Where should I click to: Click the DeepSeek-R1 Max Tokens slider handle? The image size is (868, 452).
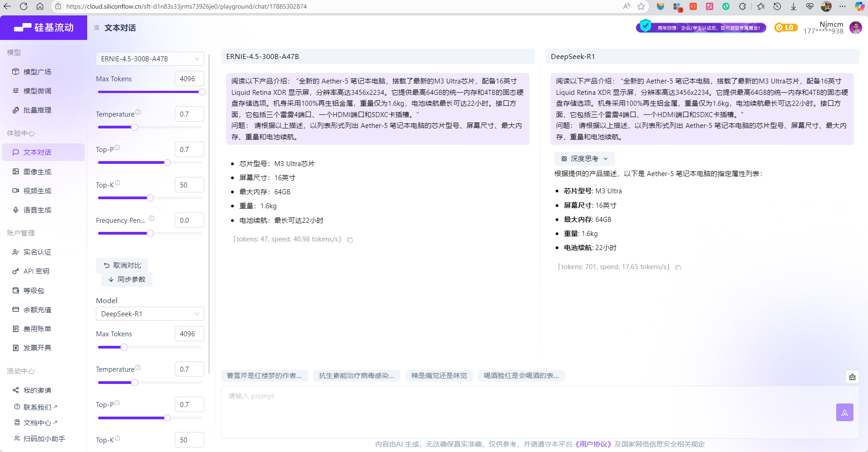pyautogui.click(x=124, y=347)
